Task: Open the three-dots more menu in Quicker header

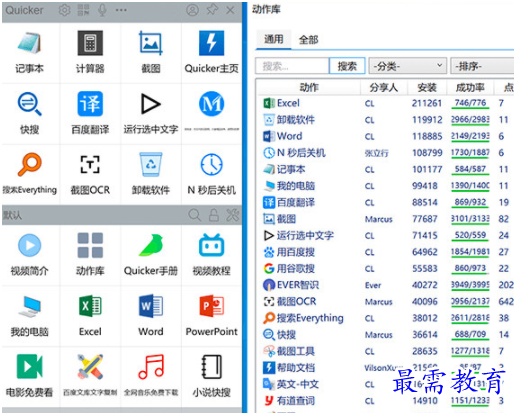Action: point(121,10)
